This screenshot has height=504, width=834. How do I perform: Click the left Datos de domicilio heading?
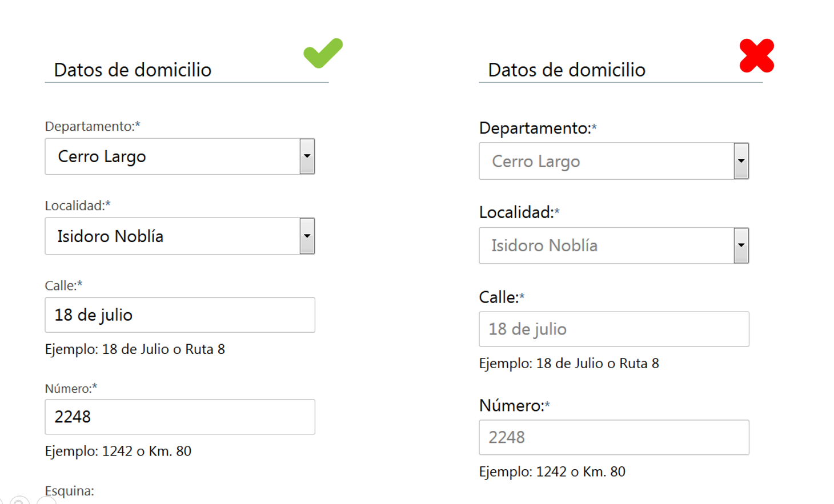(132, 70)
